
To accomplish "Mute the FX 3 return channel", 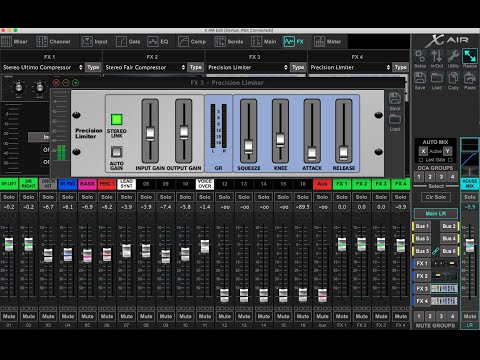I will click(x=381, y=316).
